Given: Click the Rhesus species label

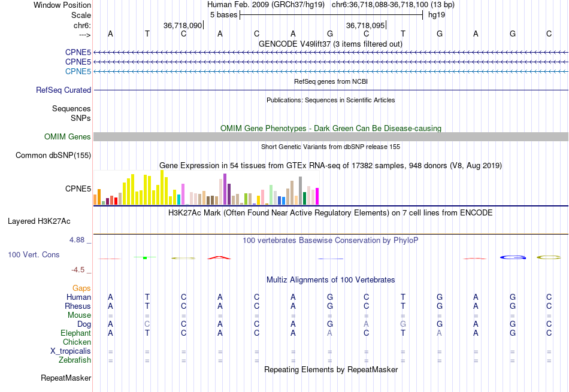Looking at the screenshot, I should pos(78,306).
